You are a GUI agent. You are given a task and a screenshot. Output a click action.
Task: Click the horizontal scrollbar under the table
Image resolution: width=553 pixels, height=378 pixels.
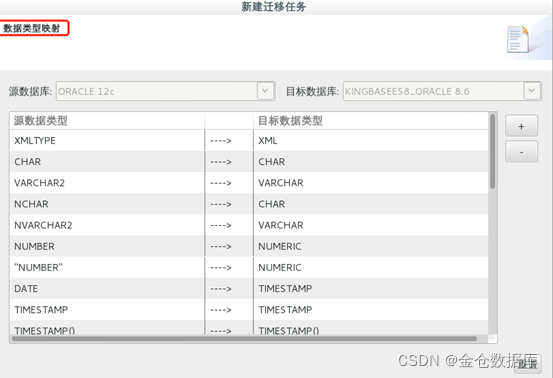pyautogui.click(x=244, y=339)
